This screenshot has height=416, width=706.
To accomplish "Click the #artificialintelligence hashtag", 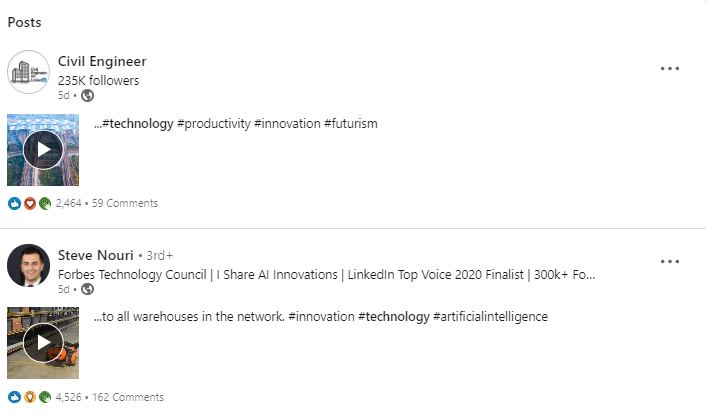I will click(490, 317).
